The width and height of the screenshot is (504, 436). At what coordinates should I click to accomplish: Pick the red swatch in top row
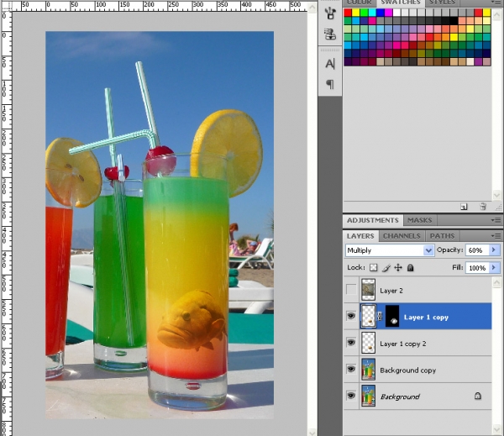point(348,13)
